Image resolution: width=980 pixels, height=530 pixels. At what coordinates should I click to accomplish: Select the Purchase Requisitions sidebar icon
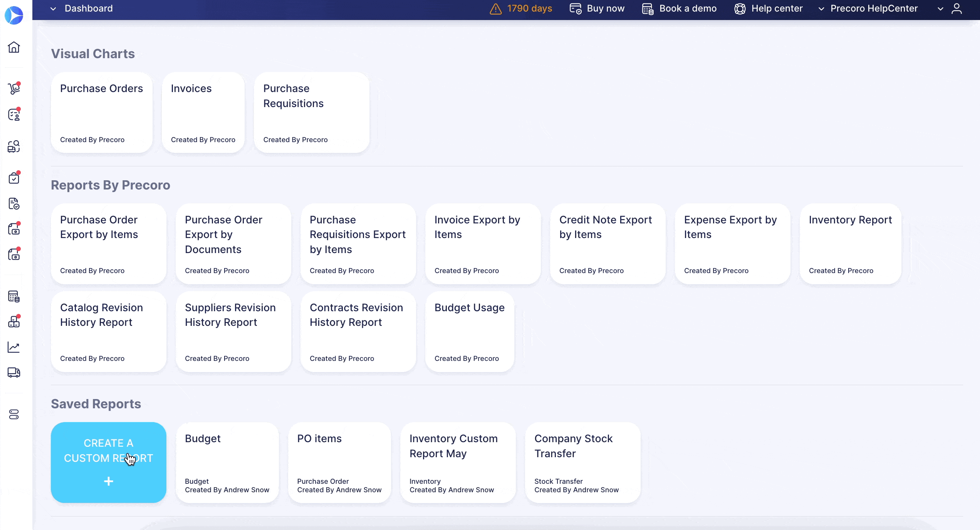14,114
